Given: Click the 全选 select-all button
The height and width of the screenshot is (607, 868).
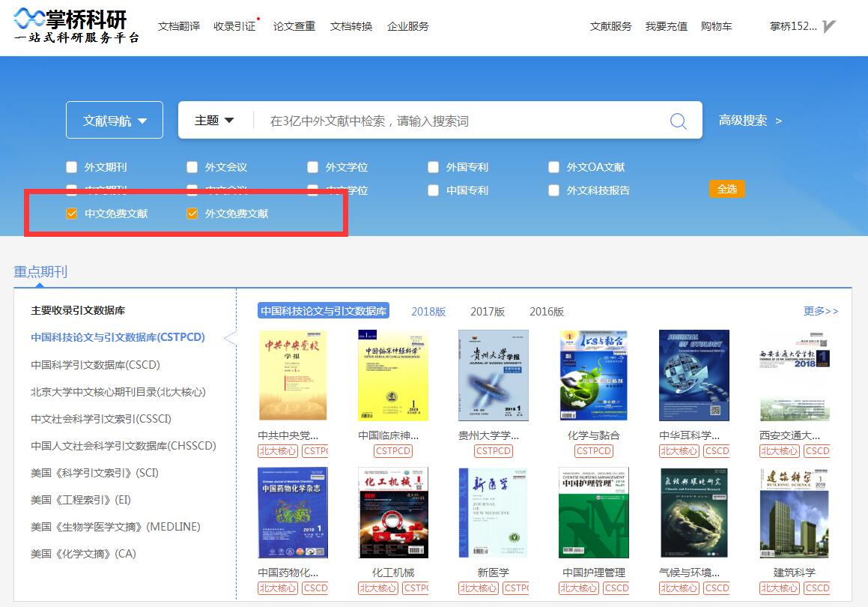Looking at the screenshot, I should 727,189.
